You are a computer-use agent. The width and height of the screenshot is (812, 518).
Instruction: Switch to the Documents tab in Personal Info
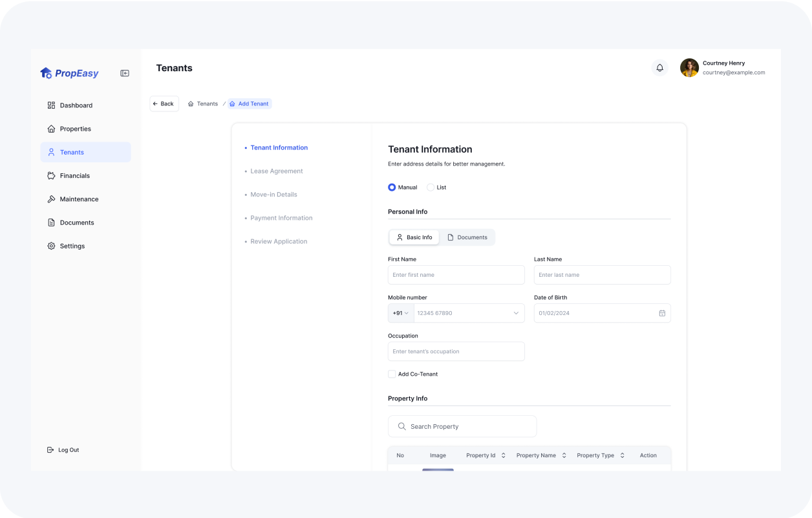(x=467, y=237)
